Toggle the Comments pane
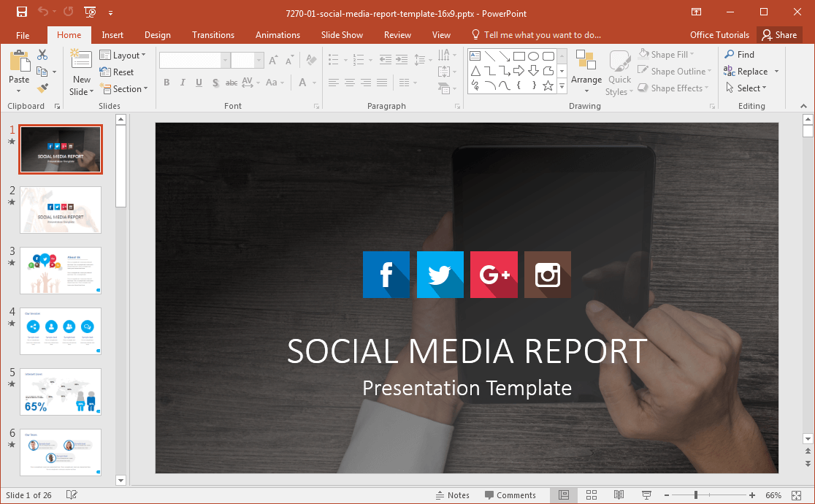 pos(510,495)
